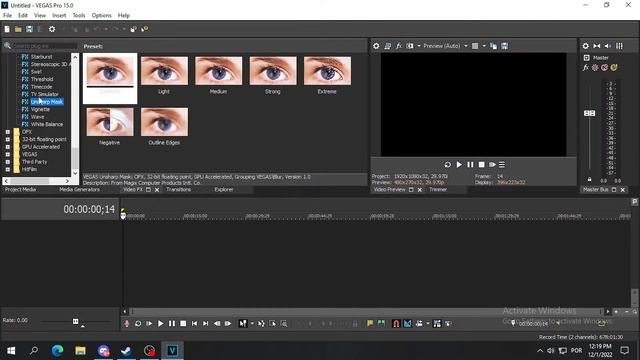Expand the HitFilm folder
Image resolution: width=640 pixels, height=360 pixels.
(7, 169)
